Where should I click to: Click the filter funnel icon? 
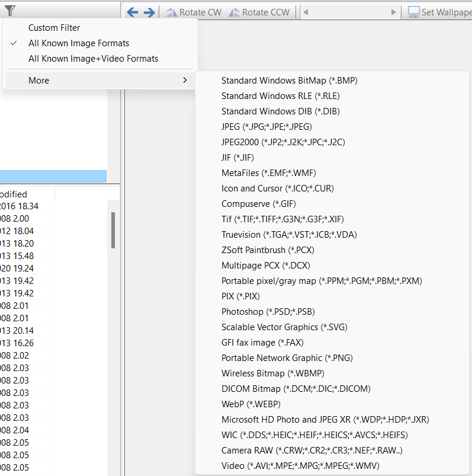tap(9, 10)
